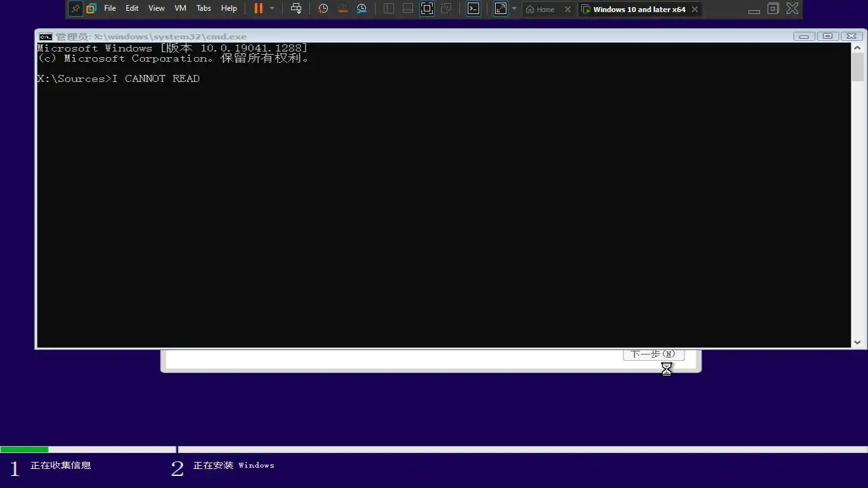Close the cmd.exe window

[851, 36]
